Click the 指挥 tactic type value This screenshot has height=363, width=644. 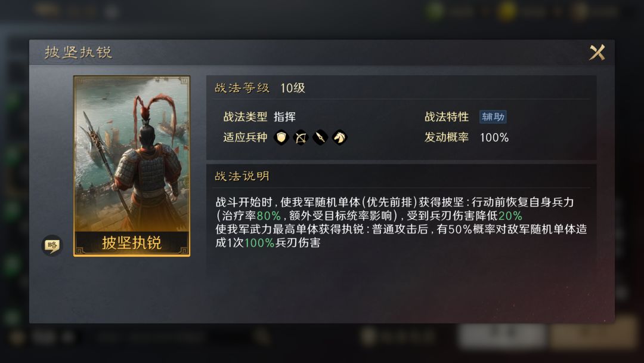[x=284, y=117]
